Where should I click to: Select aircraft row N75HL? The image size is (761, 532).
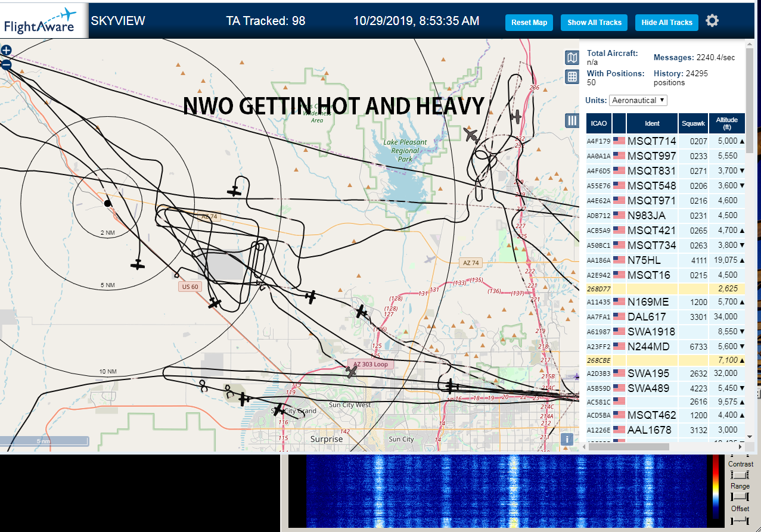coord(666,260)
